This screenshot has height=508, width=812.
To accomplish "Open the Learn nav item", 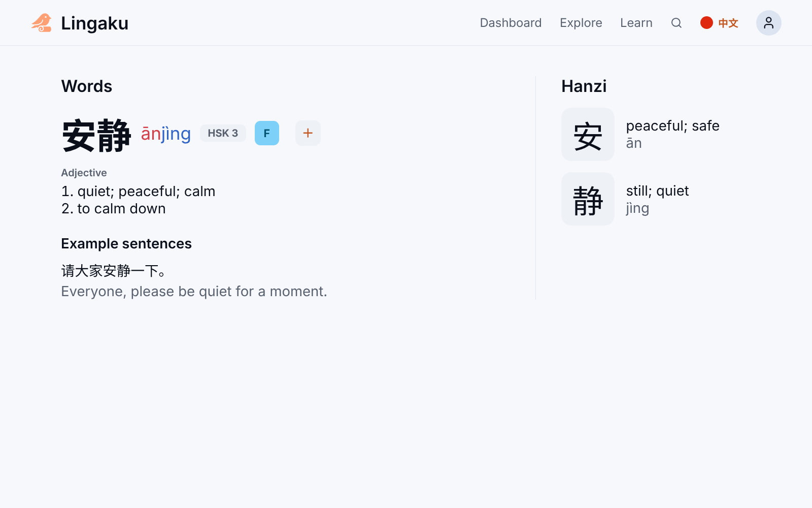I will click(636, 23).
